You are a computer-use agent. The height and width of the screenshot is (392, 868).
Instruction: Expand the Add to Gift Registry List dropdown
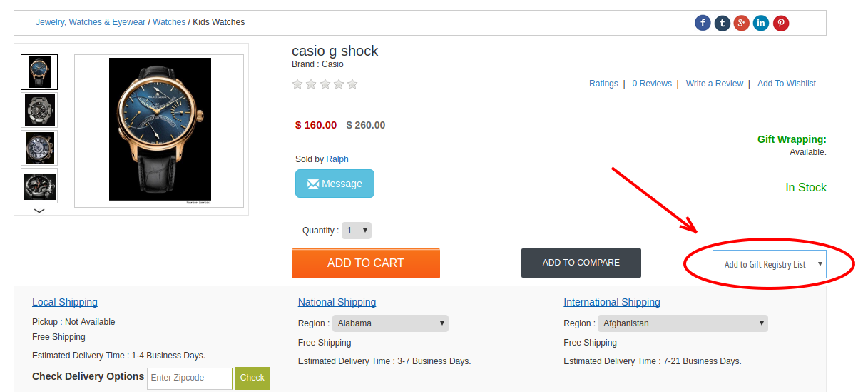coord(770,264)
